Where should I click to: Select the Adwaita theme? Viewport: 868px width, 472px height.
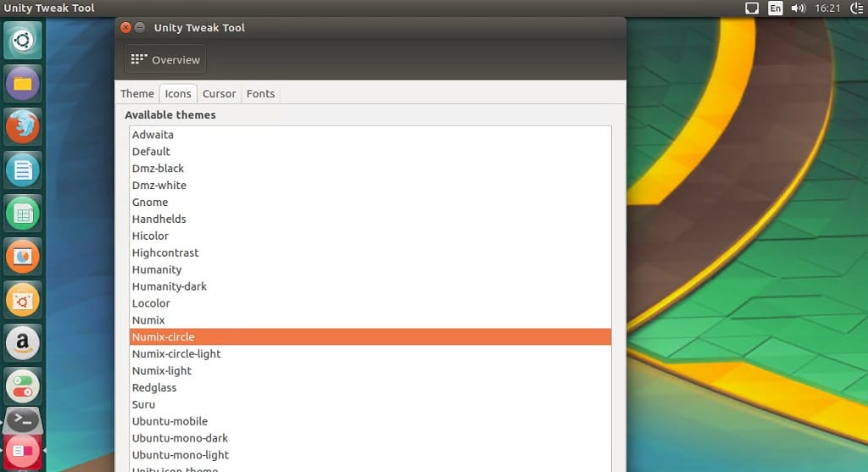click(370, 135)
